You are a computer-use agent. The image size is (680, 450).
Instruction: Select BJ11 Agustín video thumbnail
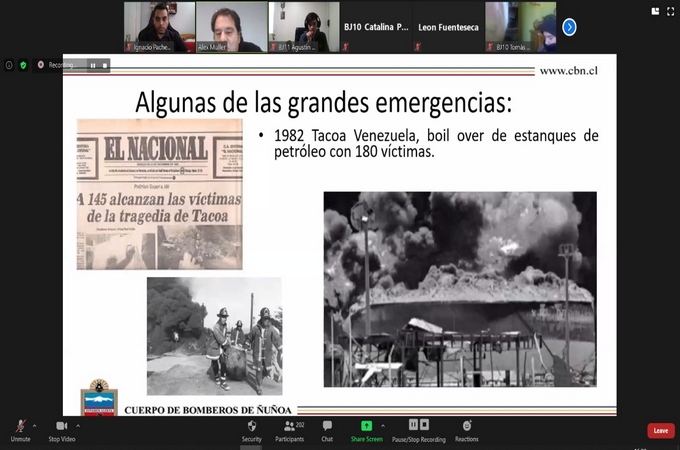click(304, 27)
